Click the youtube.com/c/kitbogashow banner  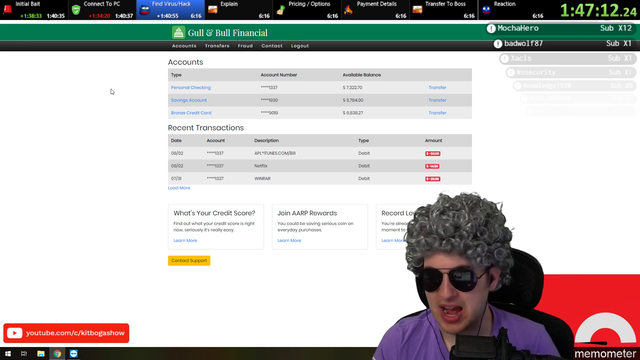(66, 333)
